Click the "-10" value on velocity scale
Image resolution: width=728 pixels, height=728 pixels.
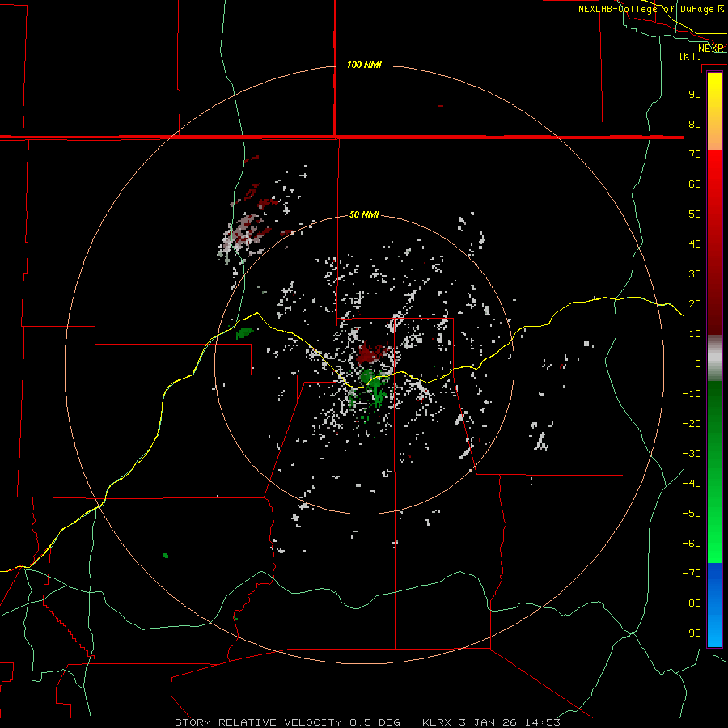[x=692, y=394]
